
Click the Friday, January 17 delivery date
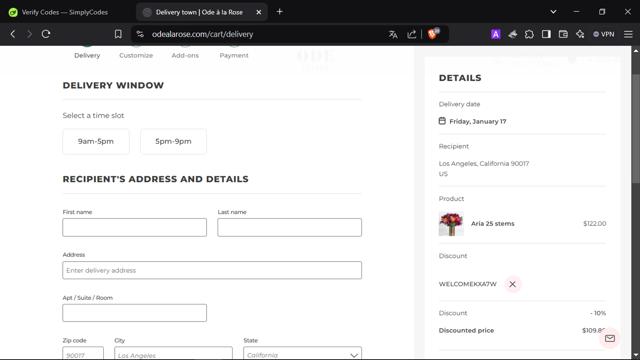click(x=478, y=121)
